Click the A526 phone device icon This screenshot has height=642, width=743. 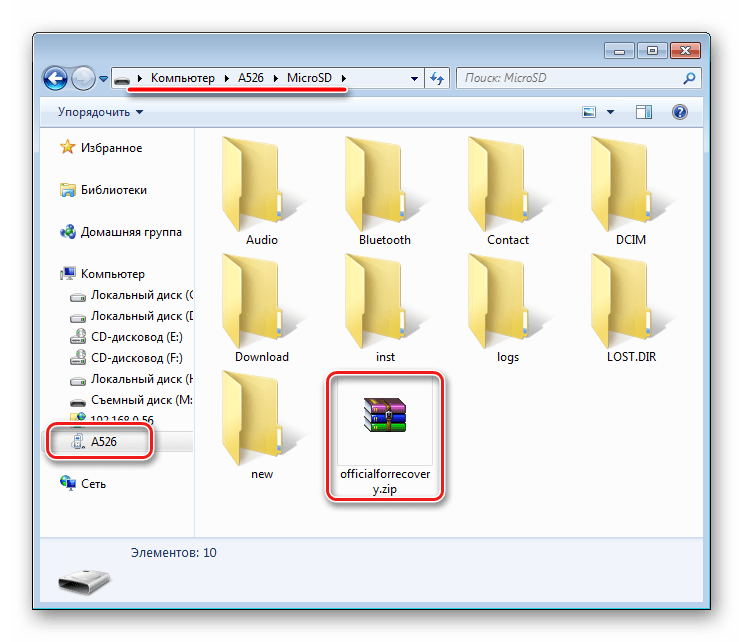tap(78, 441)
